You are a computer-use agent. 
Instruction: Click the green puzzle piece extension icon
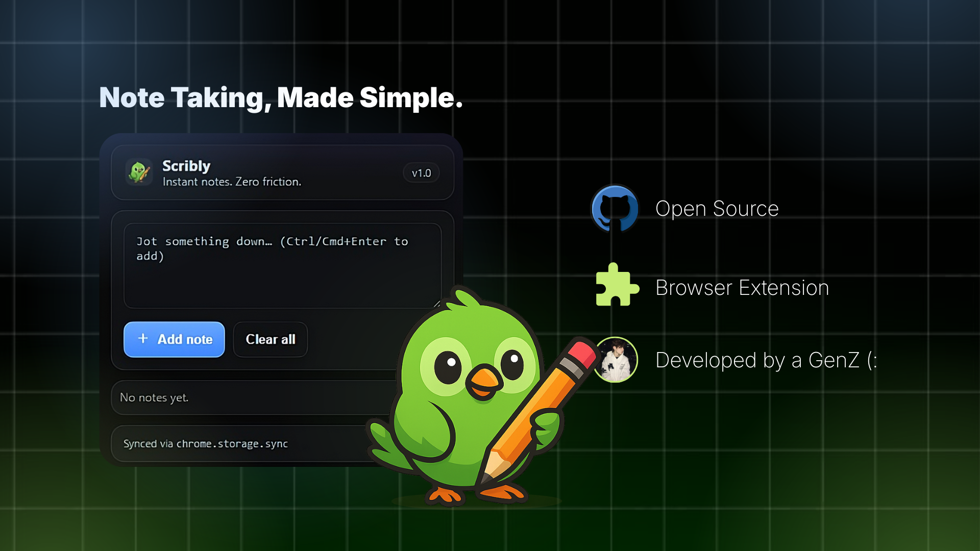(617, 285)
